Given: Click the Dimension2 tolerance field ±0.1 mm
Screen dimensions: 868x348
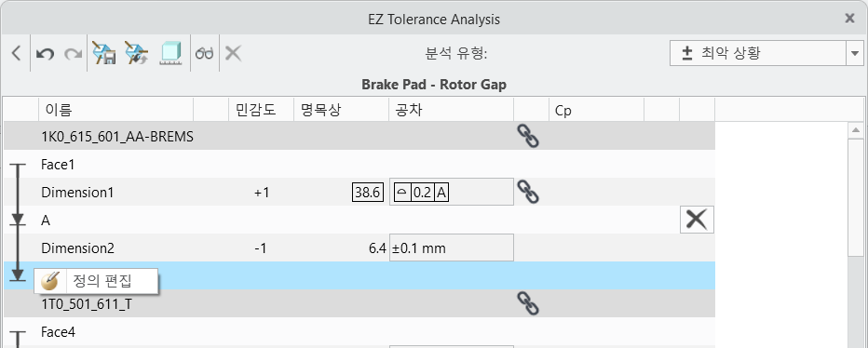Looking at the screenshot, I should click(x=451, y=248).
